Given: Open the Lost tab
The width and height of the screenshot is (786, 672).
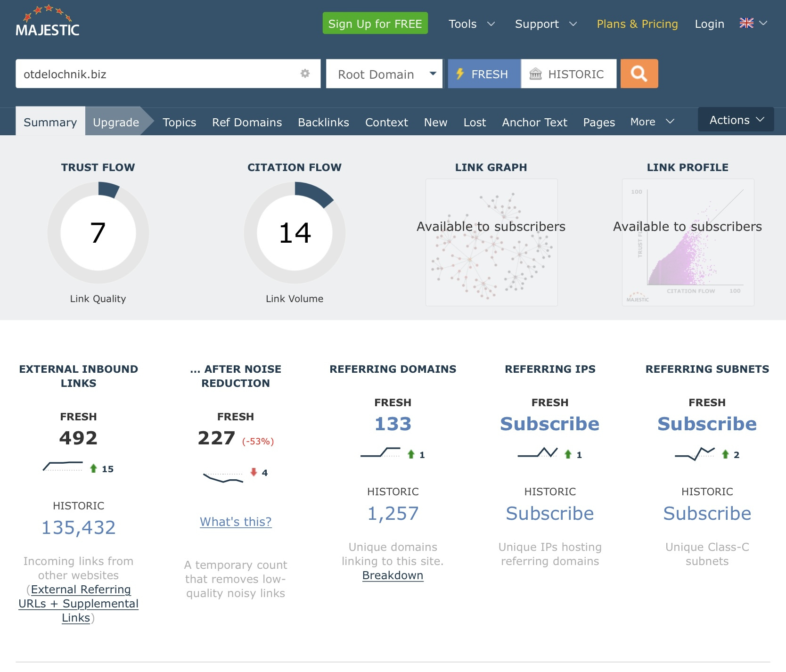Looking at the screenshot, I should point(475,122).
